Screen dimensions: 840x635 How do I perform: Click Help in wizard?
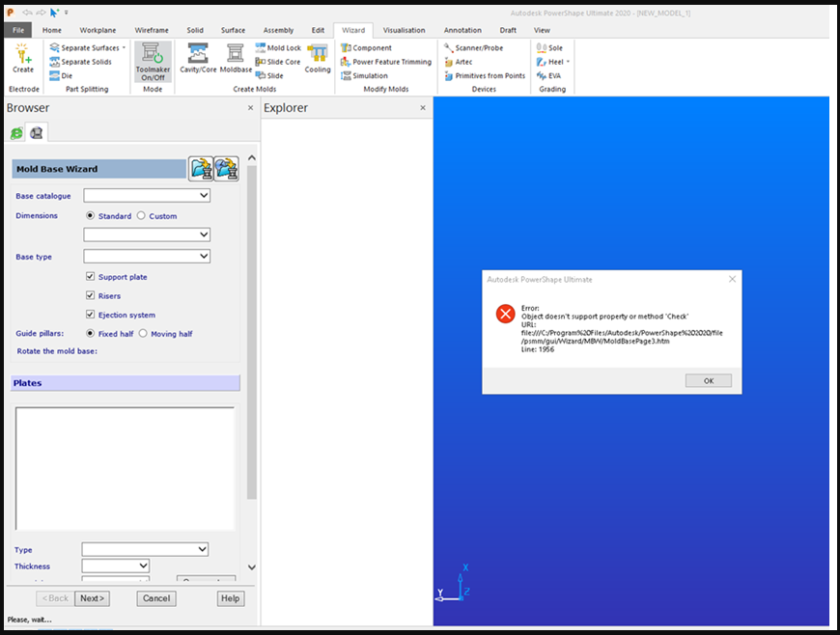pyautogui.click(x=231, y=598)
